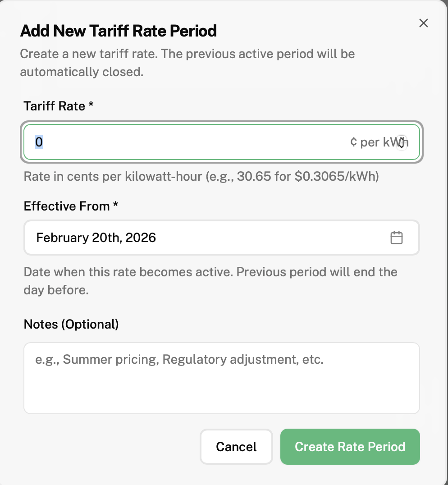Increase tariff rate with the up stepper arrow

pyautogui.click(x=402, y=139)
